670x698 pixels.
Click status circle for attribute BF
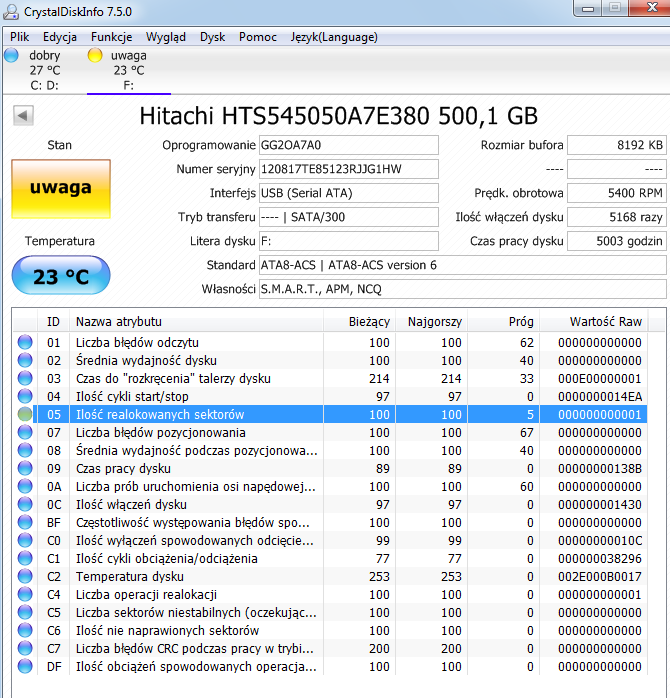25,522
